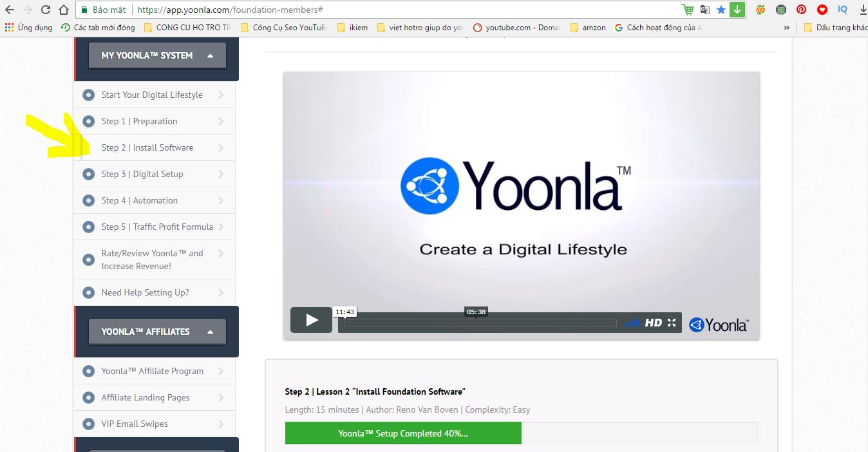
Task: Open the IQ extension icon
Action: coord(842,10)
